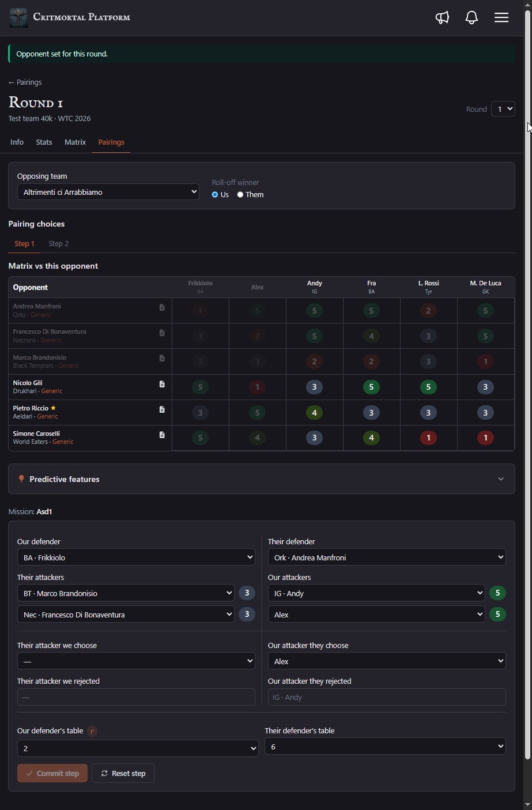Expand the Predictive features panel

pyautogui.click(x=262, y=479)
